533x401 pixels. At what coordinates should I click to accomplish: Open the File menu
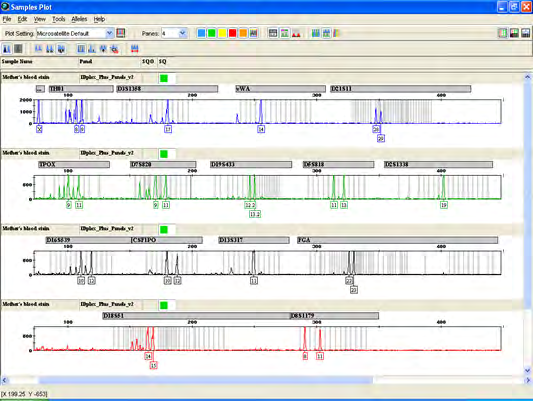point(7,19)
